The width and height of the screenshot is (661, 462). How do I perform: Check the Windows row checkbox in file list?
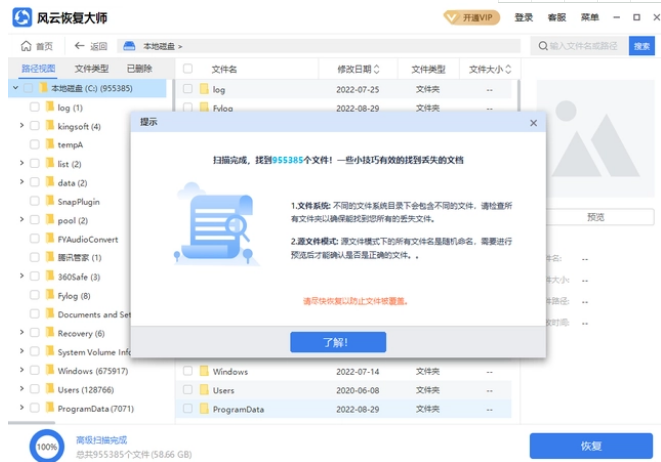tap(188, 371)
